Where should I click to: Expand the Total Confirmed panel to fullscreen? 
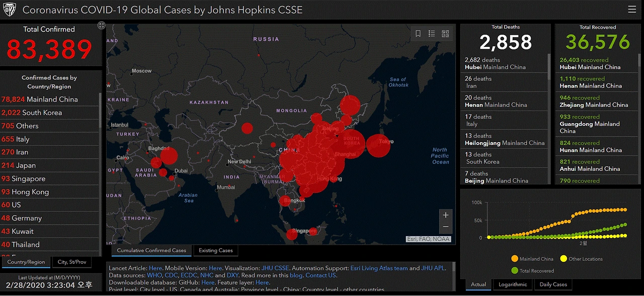(x=101, y=25)
